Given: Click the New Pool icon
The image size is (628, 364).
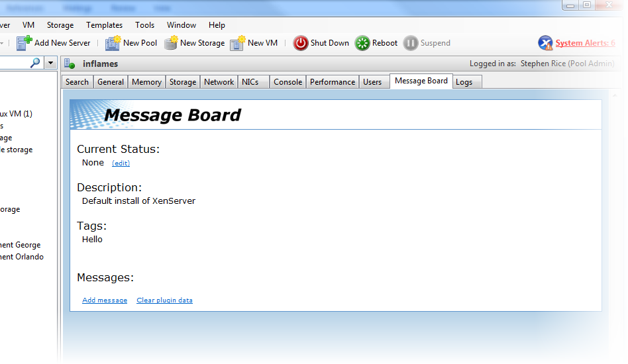Looking at the screenshot, I should 113,43.
